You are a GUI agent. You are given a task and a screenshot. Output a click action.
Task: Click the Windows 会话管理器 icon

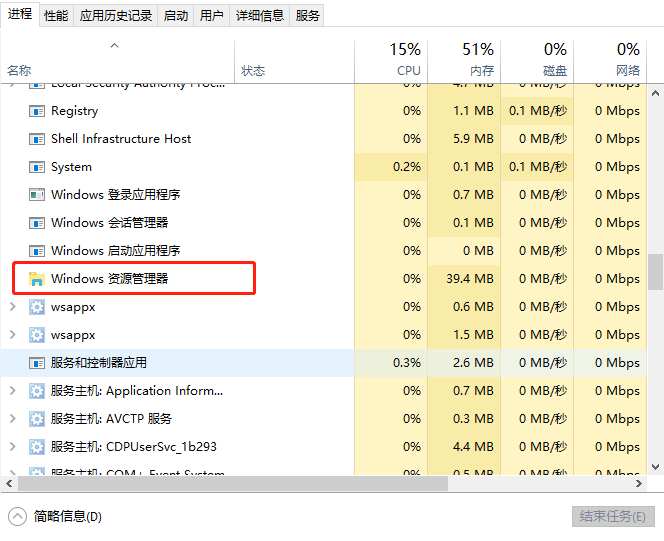(37, 223)
